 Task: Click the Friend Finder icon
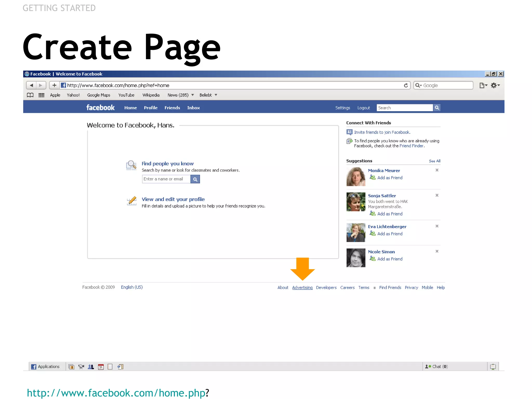[x=349, y=141]
